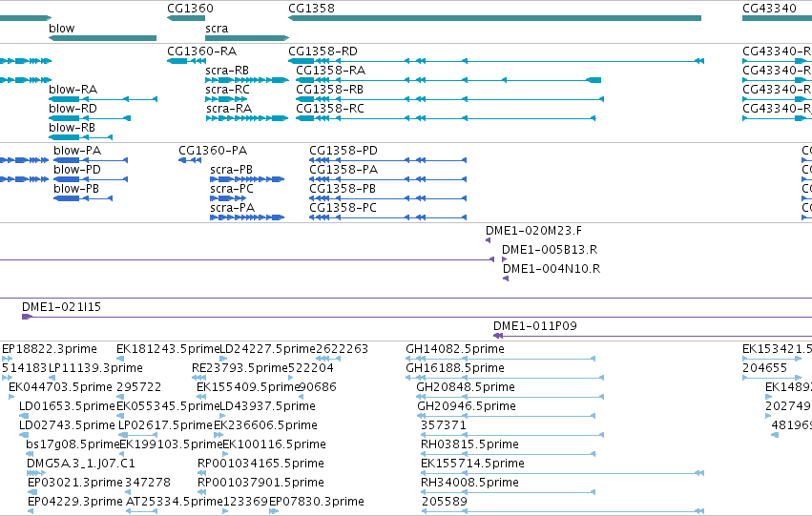The height and width of the screenshot is (516, 812).
Task: Select protein CG1358-PB
Action: pos(388,198)
